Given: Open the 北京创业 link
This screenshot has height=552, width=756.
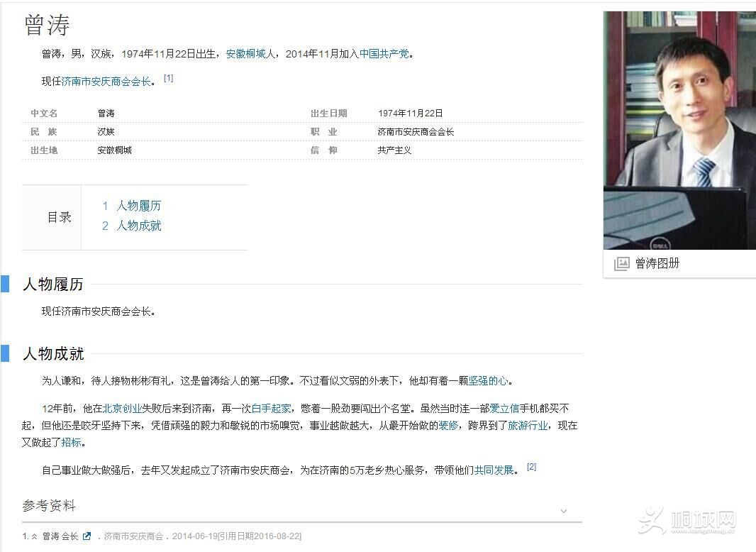Looking at the screenshot, I should tap(122, 409).
